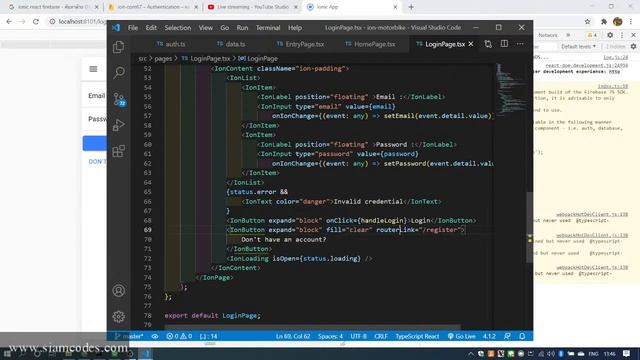Click the master branch in status bar
Image resolution: width=640 pixels, height=360 pixels.
(x=129, y=336)
